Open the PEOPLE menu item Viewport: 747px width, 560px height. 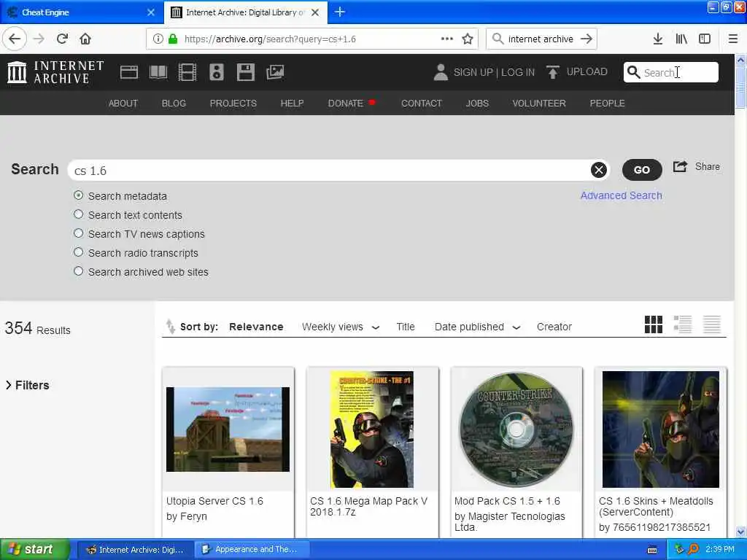pyautogui.click(x=607, y=104)
